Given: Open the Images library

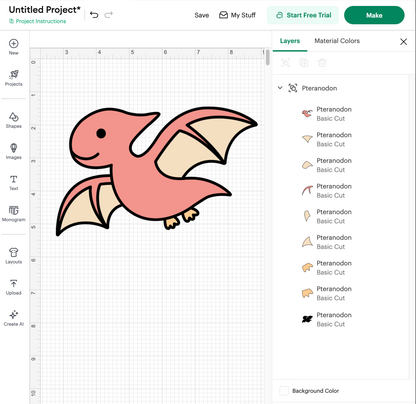Looking at the screenshot, I should click(x=14, y=151).
